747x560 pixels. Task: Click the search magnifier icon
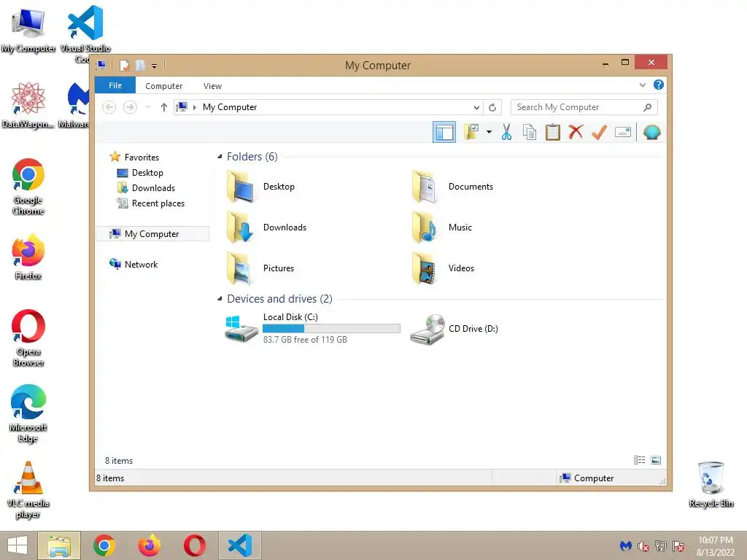(x=647, y=107)
